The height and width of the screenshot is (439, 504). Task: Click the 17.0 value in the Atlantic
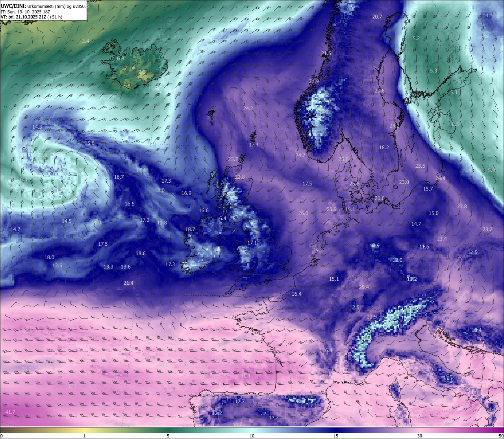[x=145, y=220]
